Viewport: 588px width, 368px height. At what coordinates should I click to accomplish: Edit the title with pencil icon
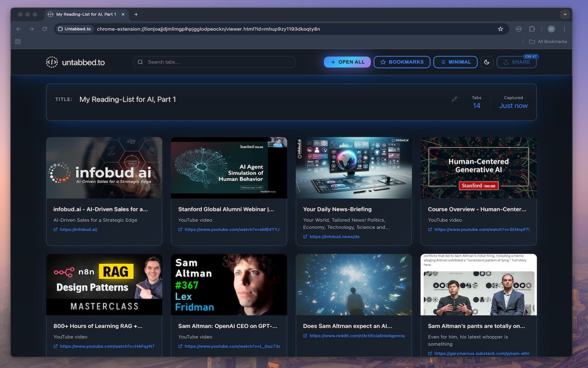point(454,99)
